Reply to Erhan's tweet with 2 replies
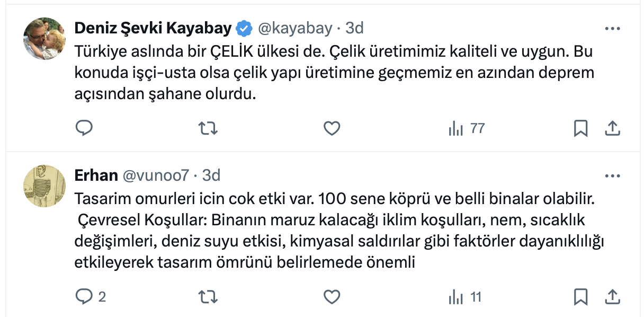The width and height of the screenshot is (644, 317). pos(85,296)
